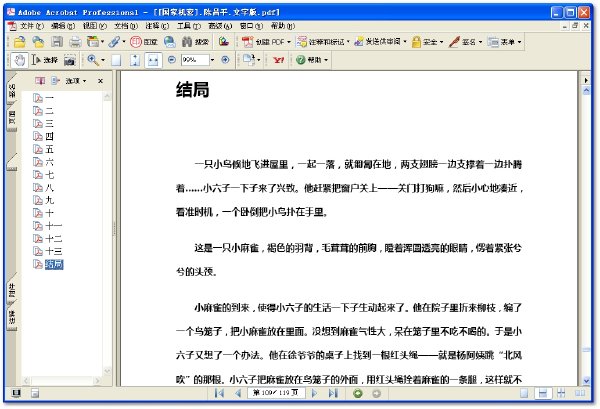
Task: Click the open web page folder icon
Action: pyautogui.click(x=38, y=42)
